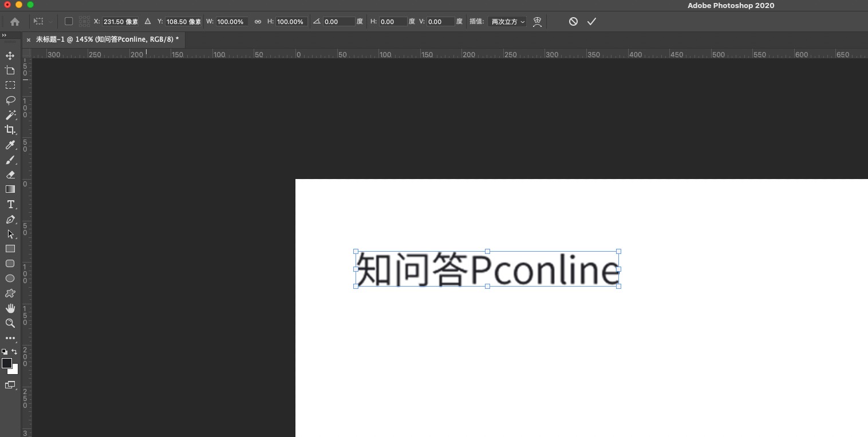This screenshot has height=437, width=868.
Task: Select the Hand tool
Action: [10, 308]
